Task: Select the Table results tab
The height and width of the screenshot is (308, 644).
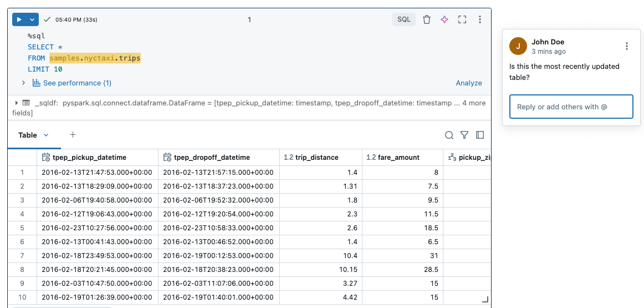Action: (x=28, y=135)
